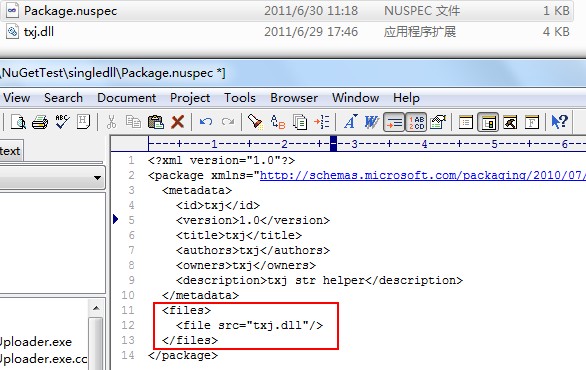This screenshot has width=586, height=370.
Task: Open the Replace (A to B) tool
Action: click(278, 122)
